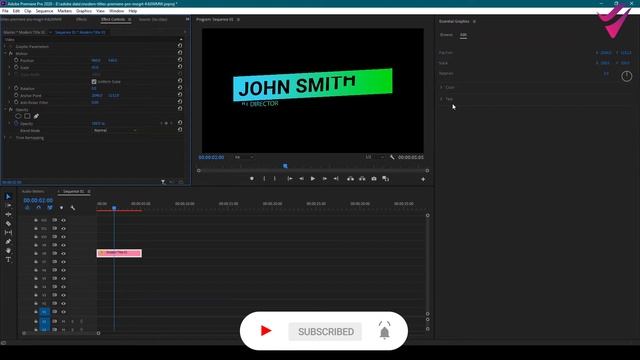Open the Graphics menu
The image size is (640, 360).
pos(84,11)
